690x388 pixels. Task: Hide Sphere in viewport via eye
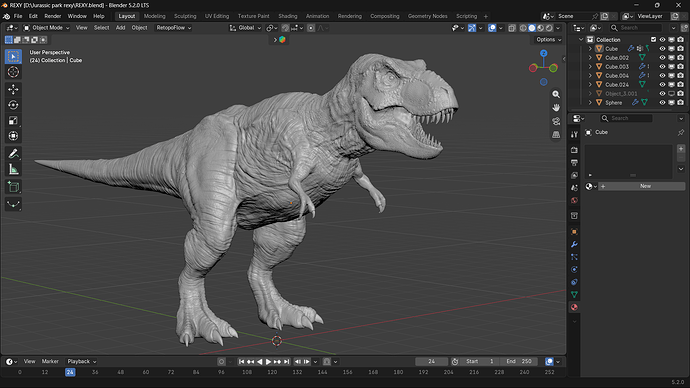pyautogui.click(x=662, y=102)
